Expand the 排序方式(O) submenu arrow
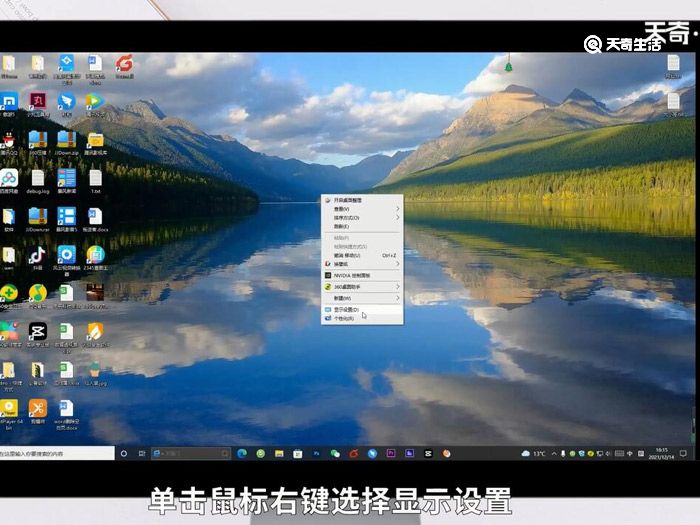Viewport: 700px width, 525px height. (x=397, y=217)
